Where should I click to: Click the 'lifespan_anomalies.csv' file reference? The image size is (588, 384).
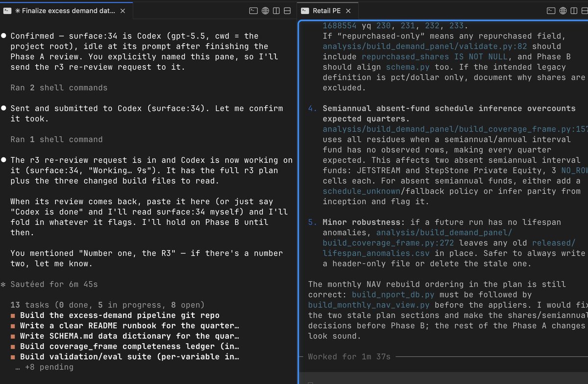pos(376,253)
